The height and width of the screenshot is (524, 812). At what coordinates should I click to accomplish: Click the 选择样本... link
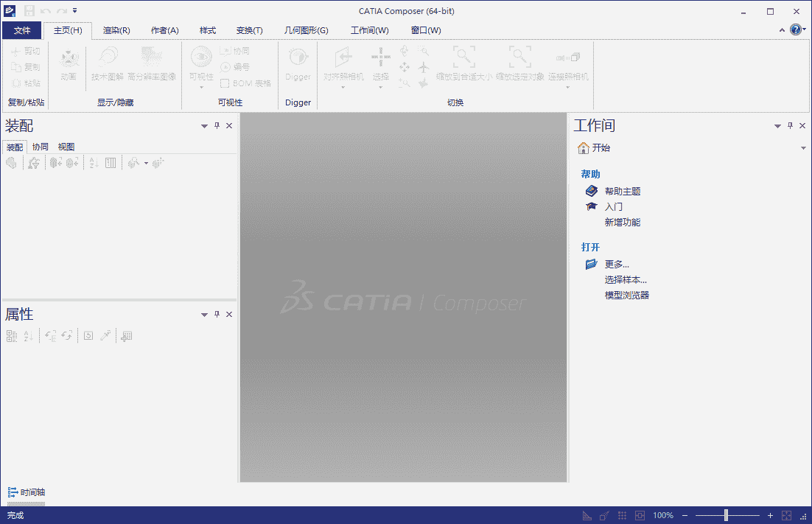(x=626, y=280)
